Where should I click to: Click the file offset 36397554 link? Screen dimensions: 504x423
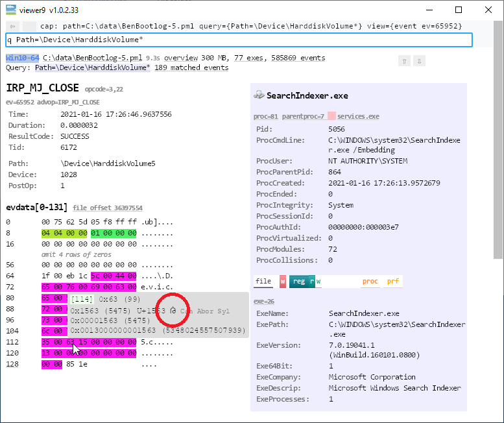(x=108, y=208)
